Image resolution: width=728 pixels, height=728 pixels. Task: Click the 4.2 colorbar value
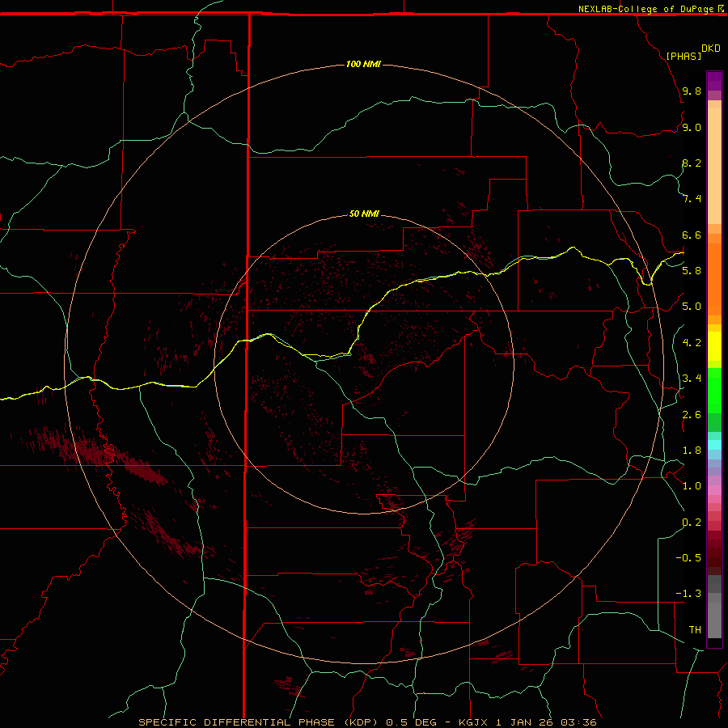(692, 343)
